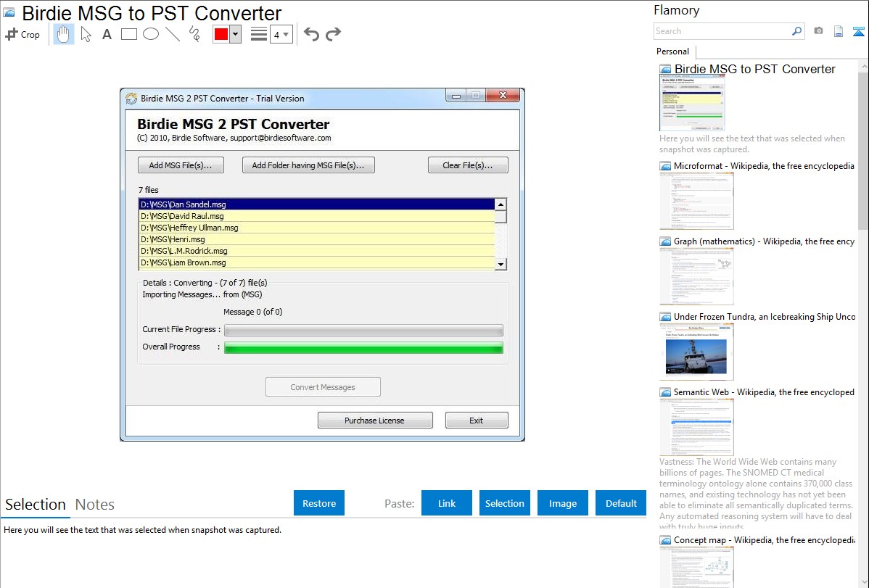The height and width of the screenshot is (588, 869).
Task: Open the Graph (mathematics) Wikipedia thumbnail
Action: coord(696,276)
